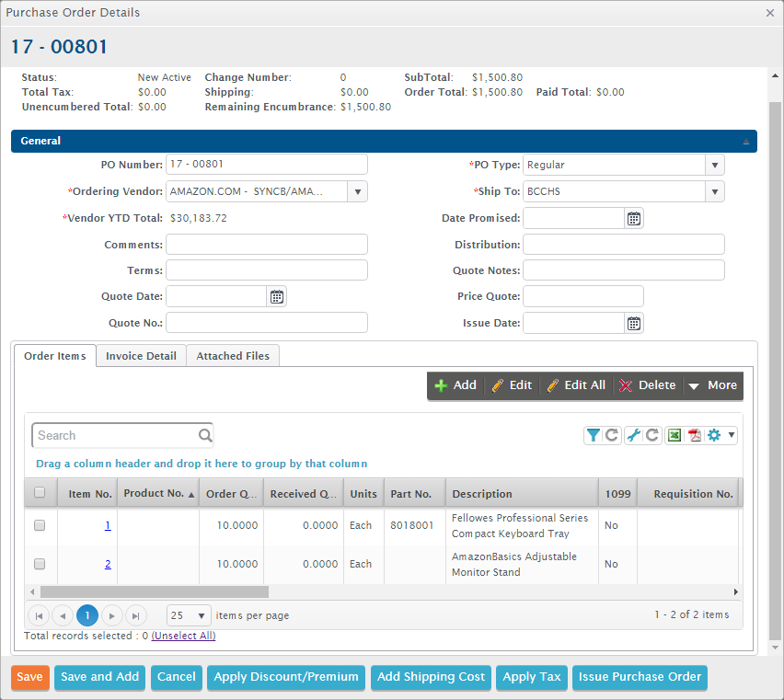
Task: Open the gear options icon in grid toolbar
Action: 714,435
